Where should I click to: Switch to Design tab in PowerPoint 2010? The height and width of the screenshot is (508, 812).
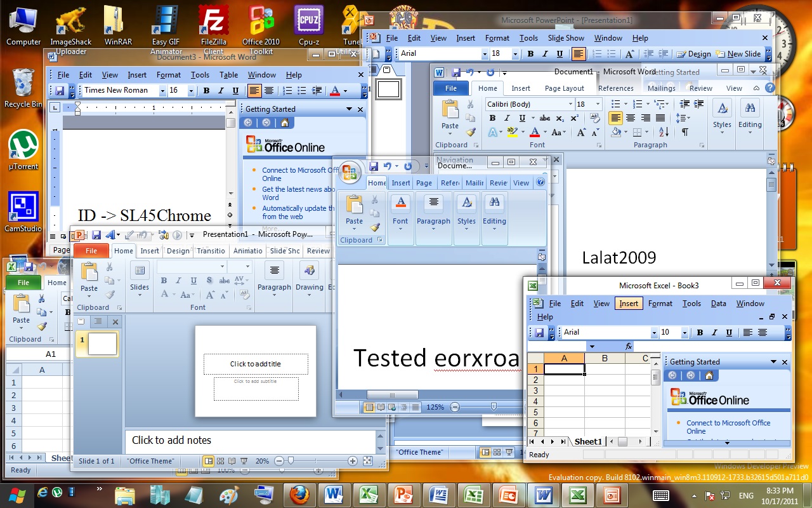click(178, 251)
